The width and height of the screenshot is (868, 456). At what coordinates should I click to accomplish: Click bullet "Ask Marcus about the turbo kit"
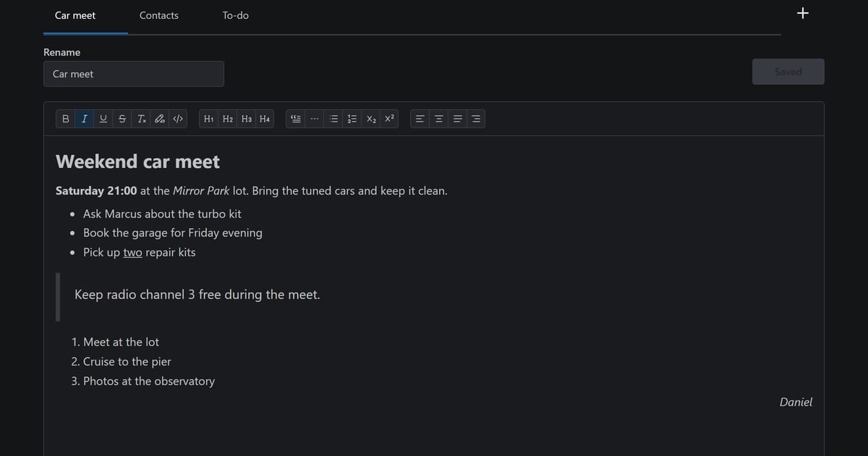coord(162,214)
